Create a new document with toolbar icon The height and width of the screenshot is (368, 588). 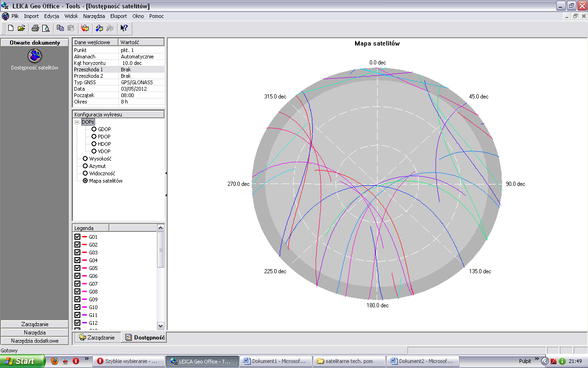(11, 28)
